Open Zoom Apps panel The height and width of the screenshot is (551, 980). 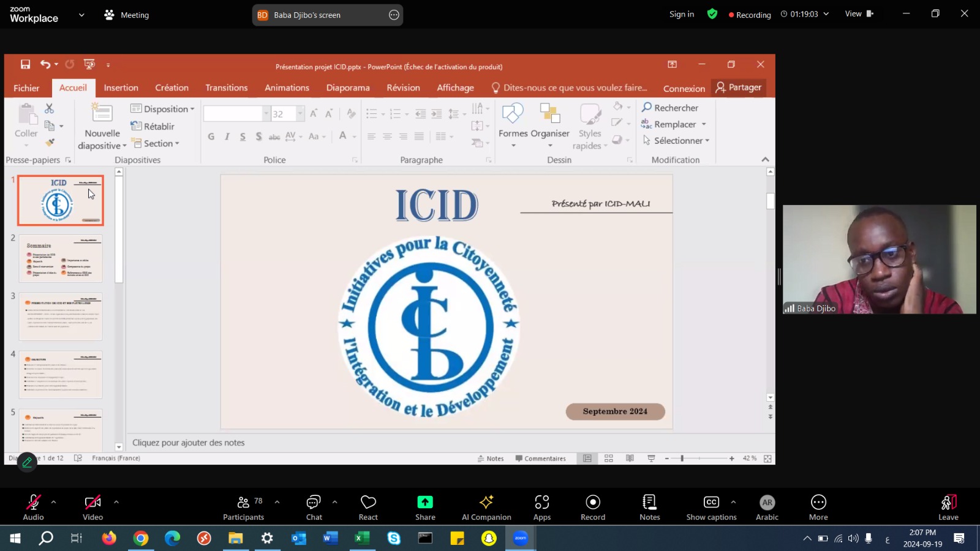541,508
